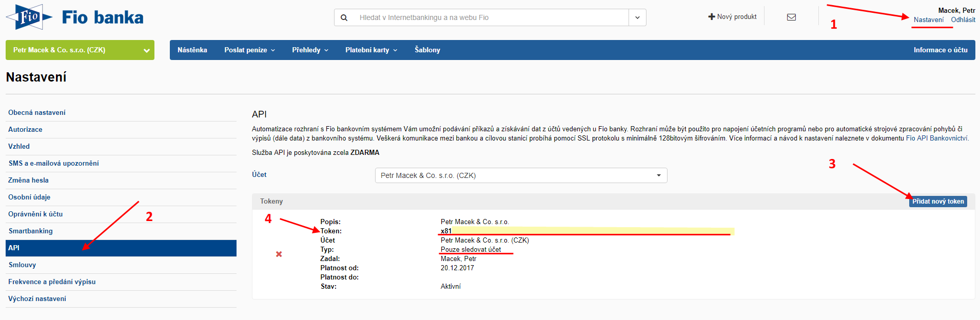Click the Fio banka logo
980x320 pixels.
coord(74,17)
